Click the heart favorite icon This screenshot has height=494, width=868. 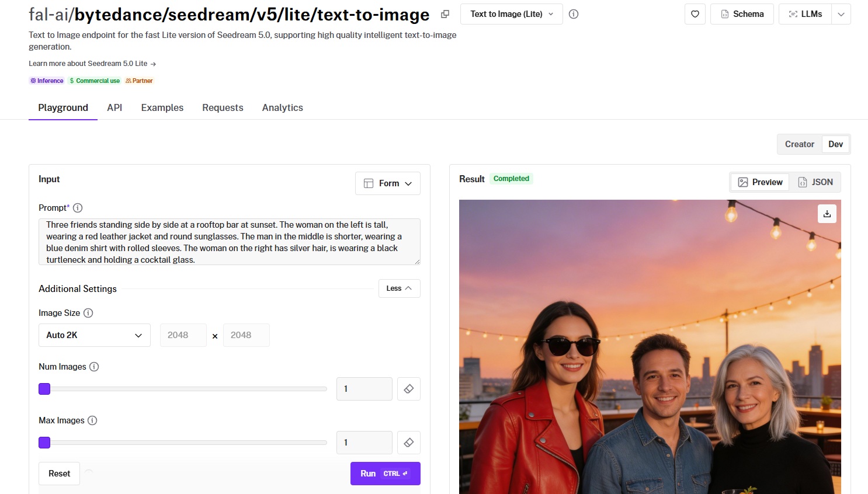pyautogui.click(x=695, y=14)
